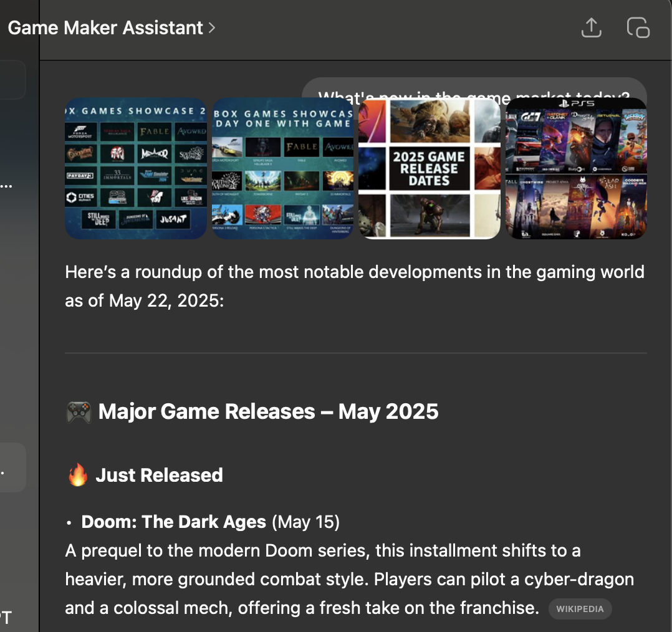Open the PS5 games collage thumbnail
Screen dimensions: 672x632
tap(576, 168)
